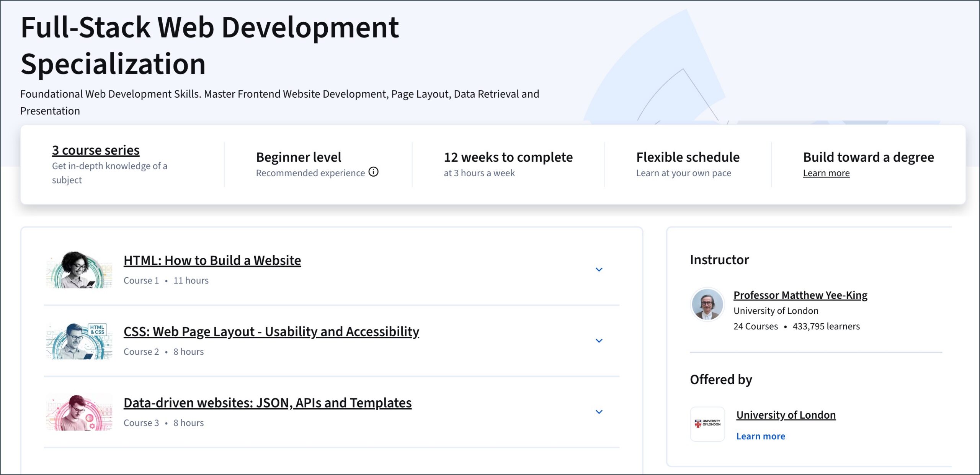This screenshot has width=980, height=475.
Task: Click the instructor's profile photo
Action: coord(707,305)
